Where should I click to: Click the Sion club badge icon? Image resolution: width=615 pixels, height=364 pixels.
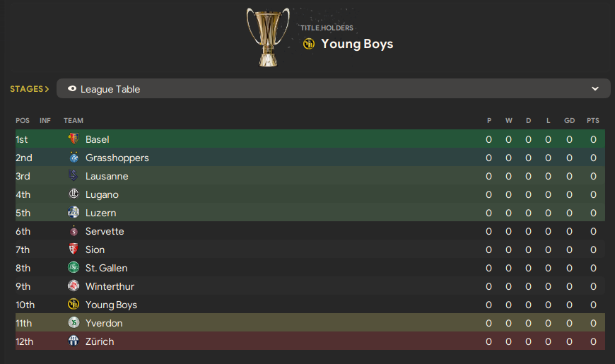73,249
